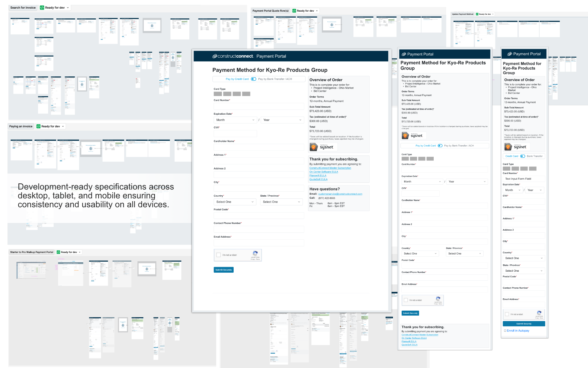Click the Submit Securely button

(x=224, y=270)
